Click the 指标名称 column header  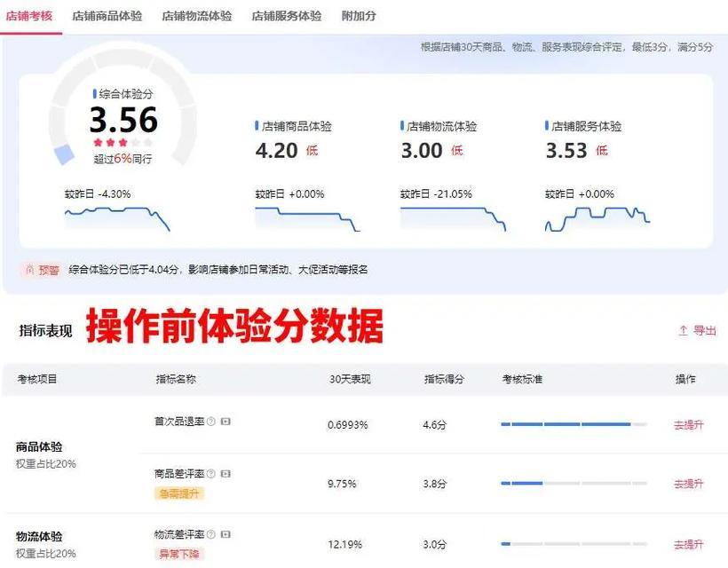(x=176, y=379)
